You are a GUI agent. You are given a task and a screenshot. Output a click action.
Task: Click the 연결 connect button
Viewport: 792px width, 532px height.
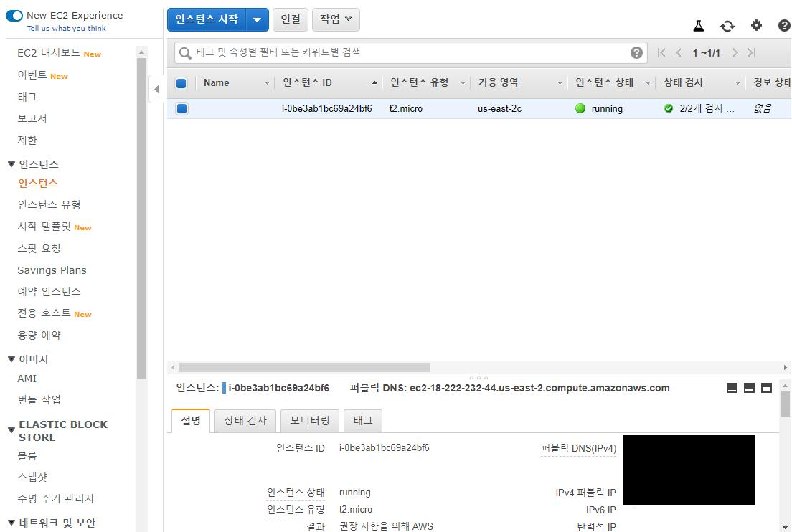291,19
